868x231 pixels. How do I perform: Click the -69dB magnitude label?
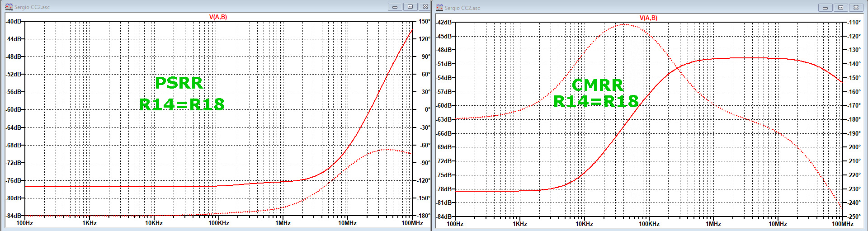tap(444, 147)
